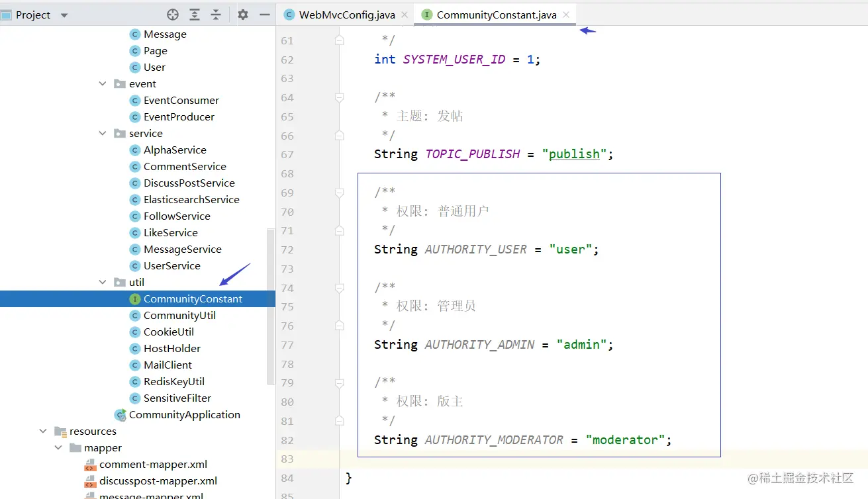Click the util folder icon
The image size is (868, 499).
pos(119,283)
